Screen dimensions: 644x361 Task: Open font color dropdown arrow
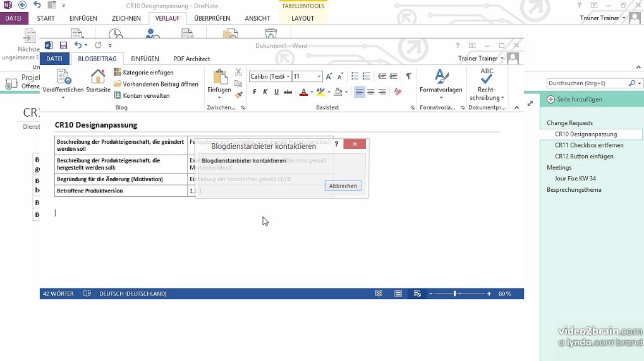click(x=312, y=92)
